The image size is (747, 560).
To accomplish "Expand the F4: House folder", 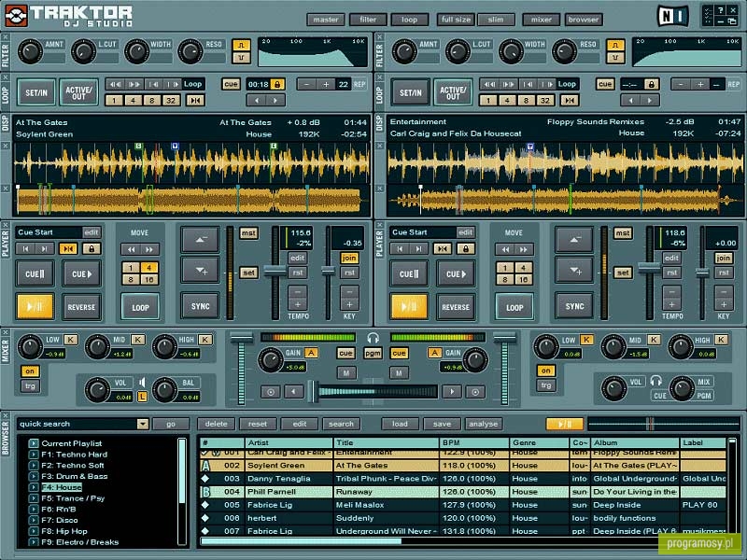I will pyautogui.click(x=34, y=487).
